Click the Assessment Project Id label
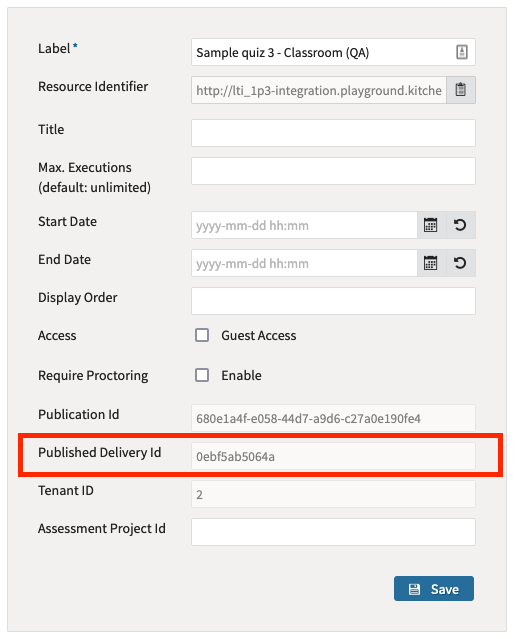Viewport: 516px width, 639px height. [x=101, y=529]
